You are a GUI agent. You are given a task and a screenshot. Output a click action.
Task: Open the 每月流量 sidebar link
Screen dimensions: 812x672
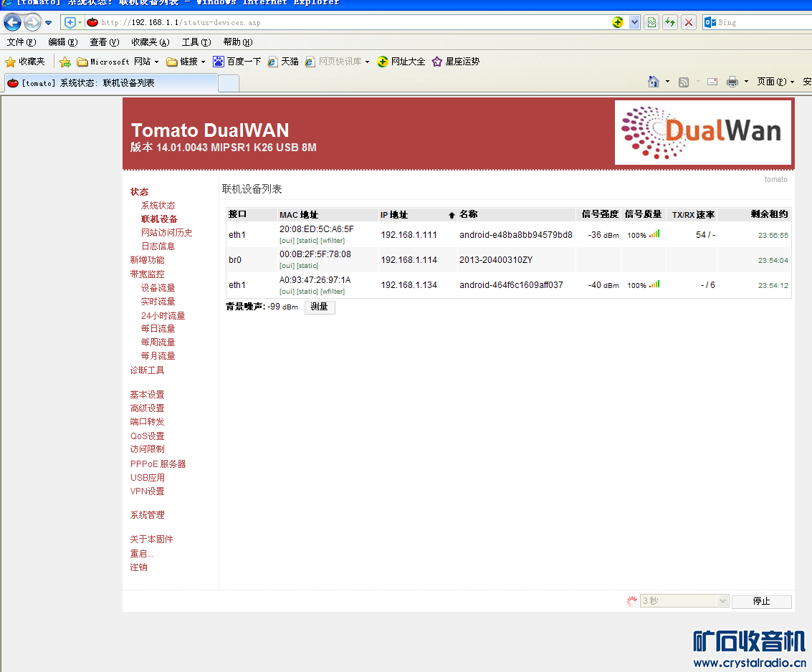click(158, 355)
